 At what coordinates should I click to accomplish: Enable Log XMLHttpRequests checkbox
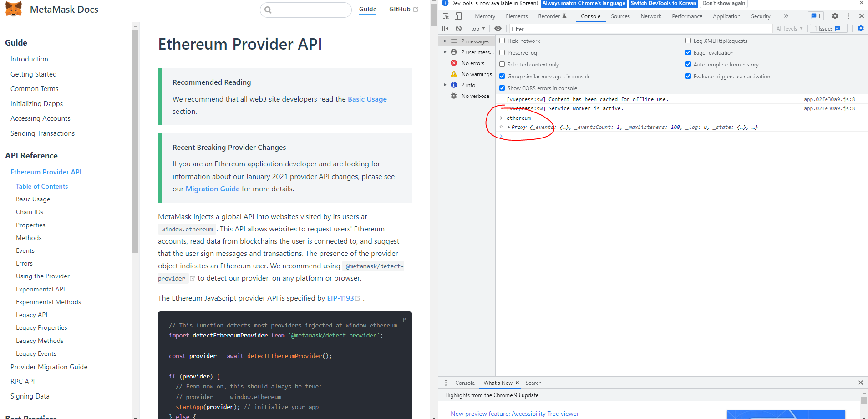688,41
